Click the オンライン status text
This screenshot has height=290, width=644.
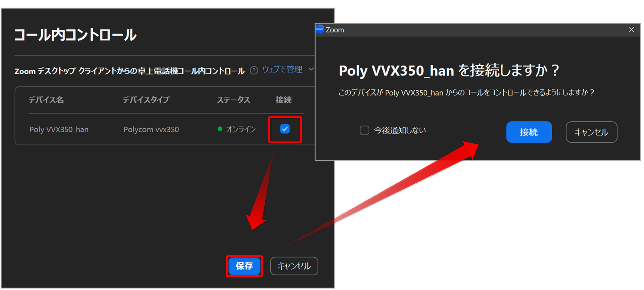[x=241, y=129]
